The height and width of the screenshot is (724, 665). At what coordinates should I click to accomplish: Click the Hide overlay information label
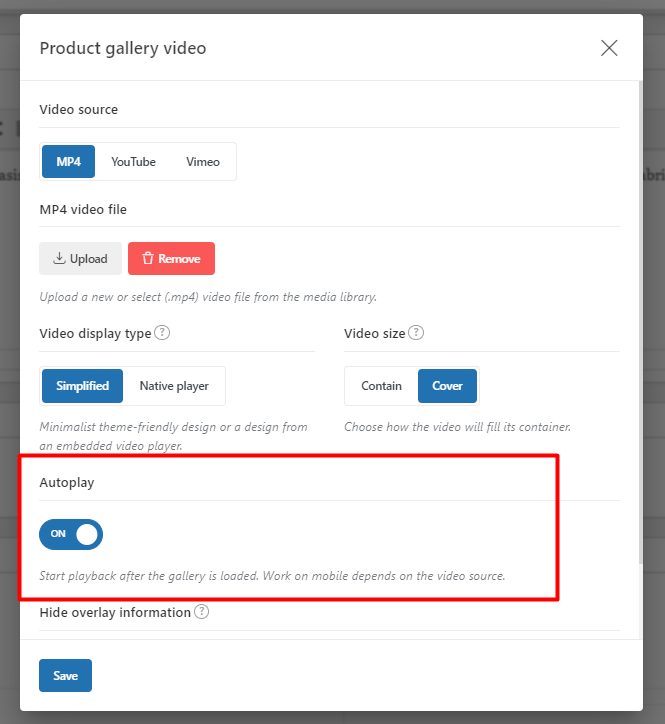(115, 612)
